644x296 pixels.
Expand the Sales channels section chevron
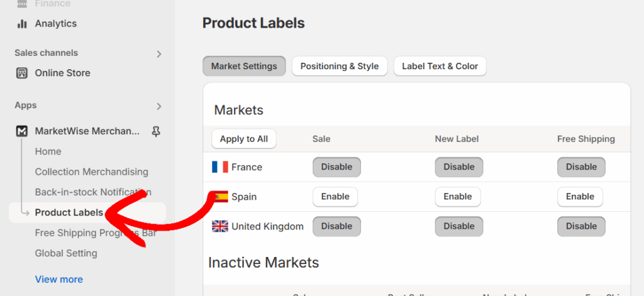159,54
